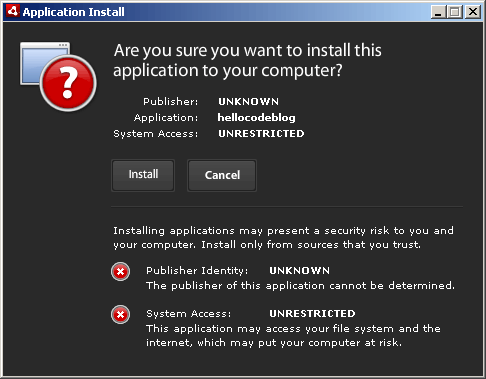Click the Publisher Identity label

tap(197, 271)
